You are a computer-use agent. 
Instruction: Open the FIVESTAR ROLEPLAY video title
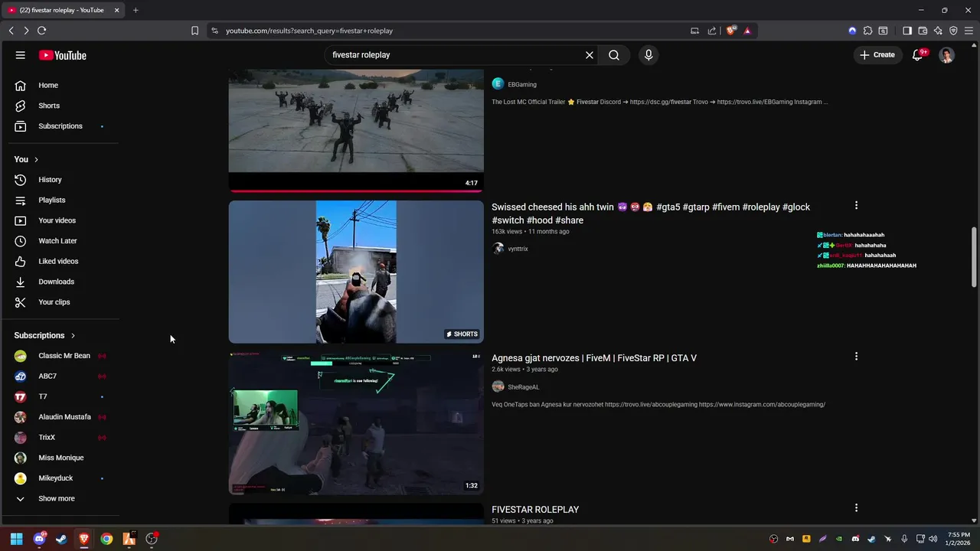[535, 510]
